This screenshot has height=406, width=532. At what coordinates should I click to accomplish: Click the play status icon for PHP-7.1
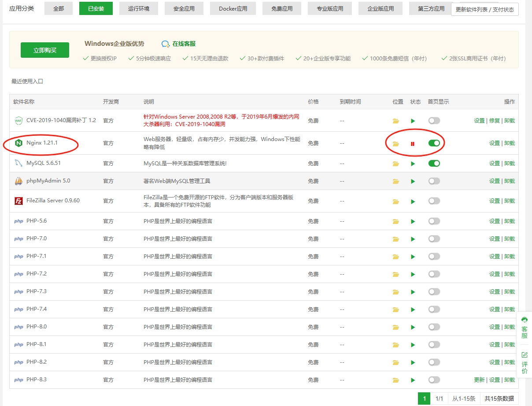click(413, 257)
